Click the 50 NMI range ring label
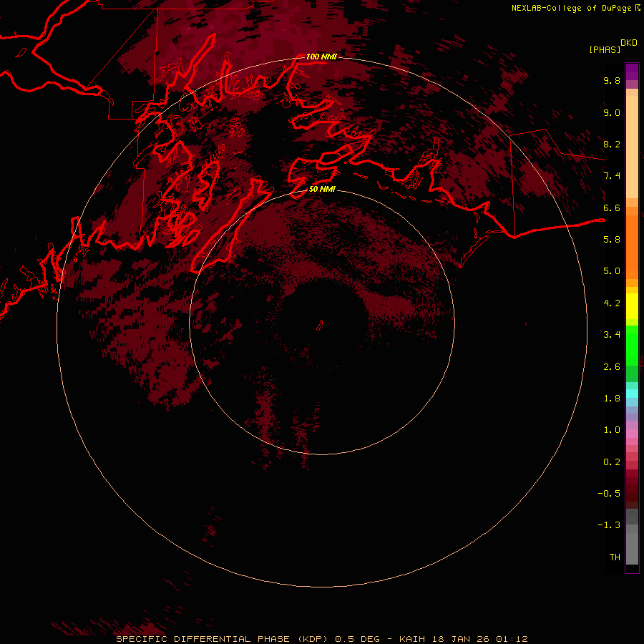The height and width of the screenshot is (644, 644). [x=322, y=190]
